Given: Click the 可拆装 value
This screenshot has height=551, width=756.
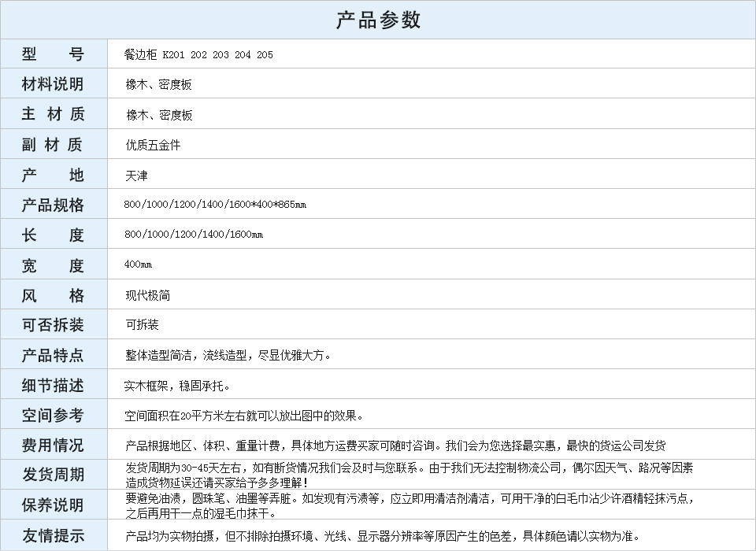Looking at the screenshot, I should pyautogui.click(x=142, y=324).
